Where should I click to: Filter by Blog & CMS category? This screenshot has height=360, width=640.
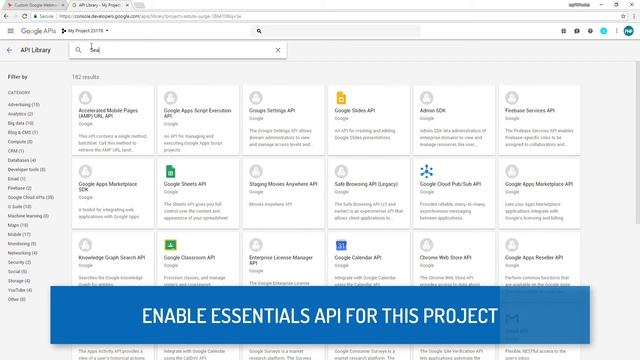(x=23, y=132)
